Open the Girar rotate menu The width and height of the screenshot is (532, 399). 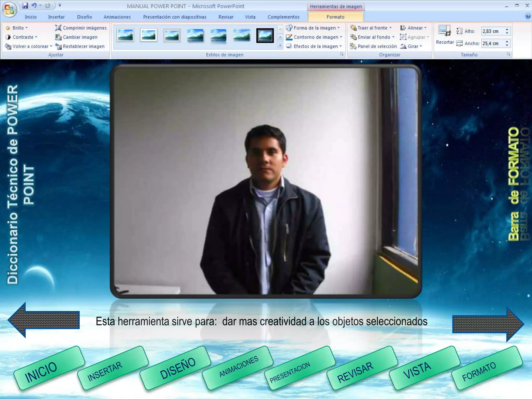click(x=411, y=46)
